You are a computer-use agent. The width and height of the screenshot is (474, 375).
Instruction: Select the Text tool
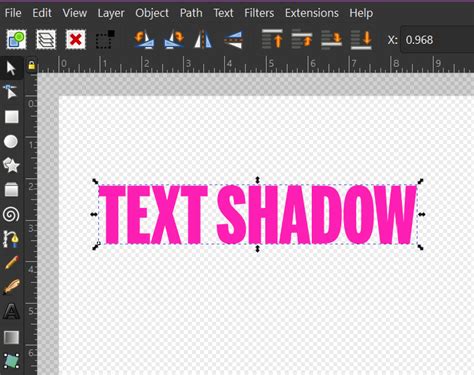click(x=11, y=311)
